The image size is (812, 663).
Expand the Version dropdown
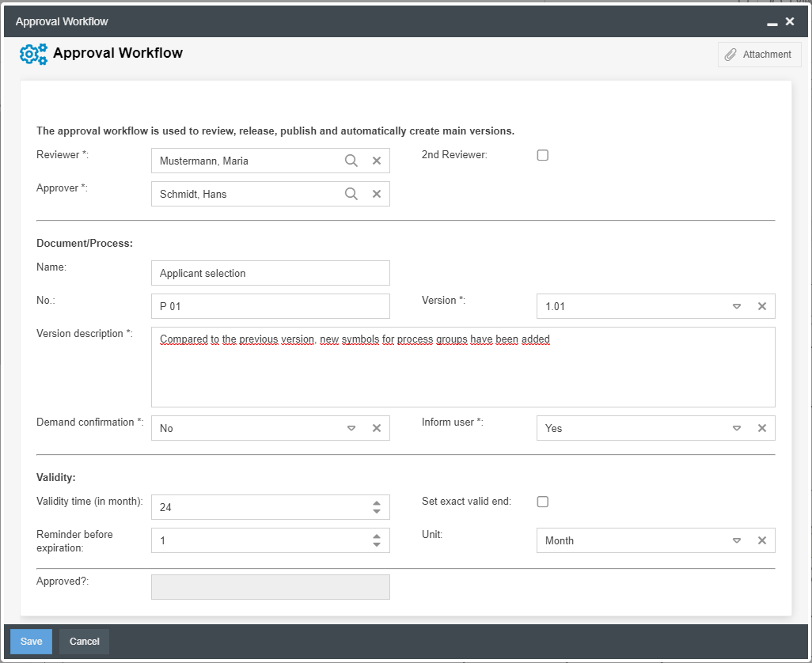pyautogui.click(x=736, y=306)
